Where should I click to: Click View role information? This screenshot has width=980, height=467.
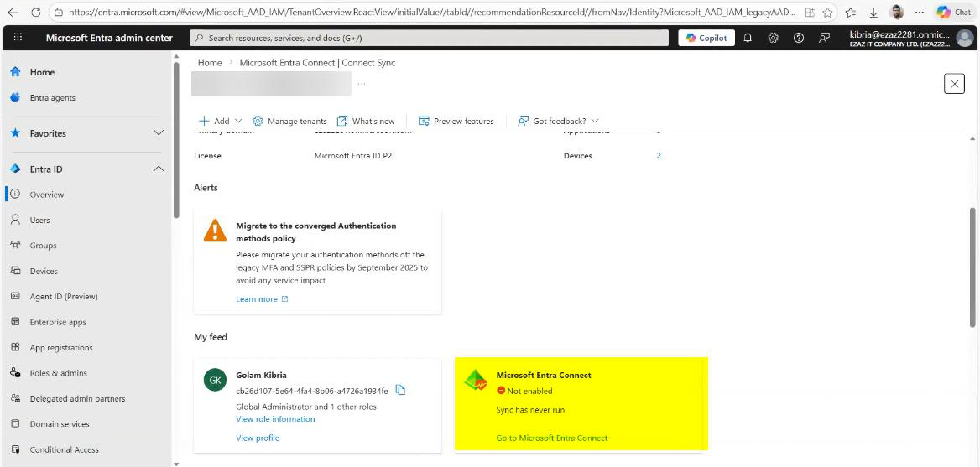pos(275,419)
